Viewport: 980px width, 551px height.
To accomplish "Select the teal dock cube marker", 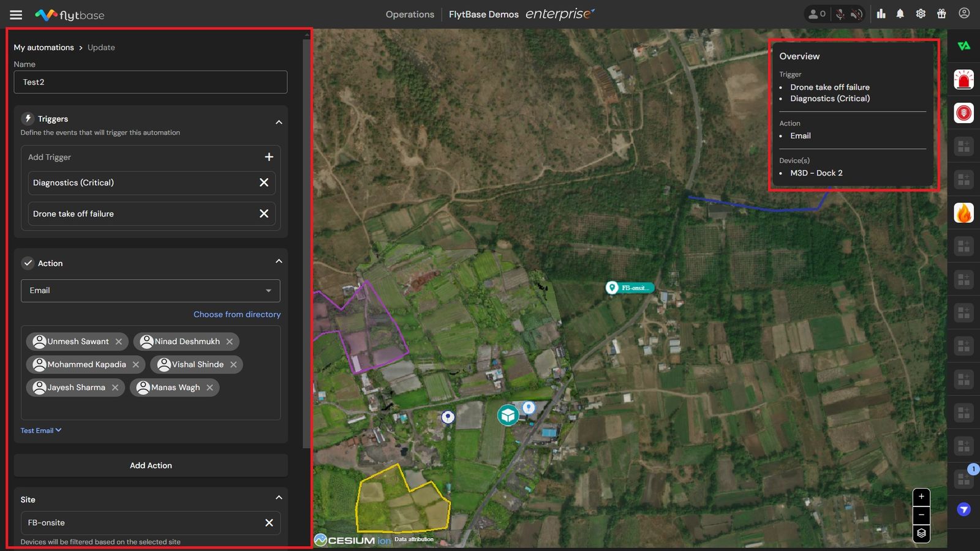I will 508,415.
